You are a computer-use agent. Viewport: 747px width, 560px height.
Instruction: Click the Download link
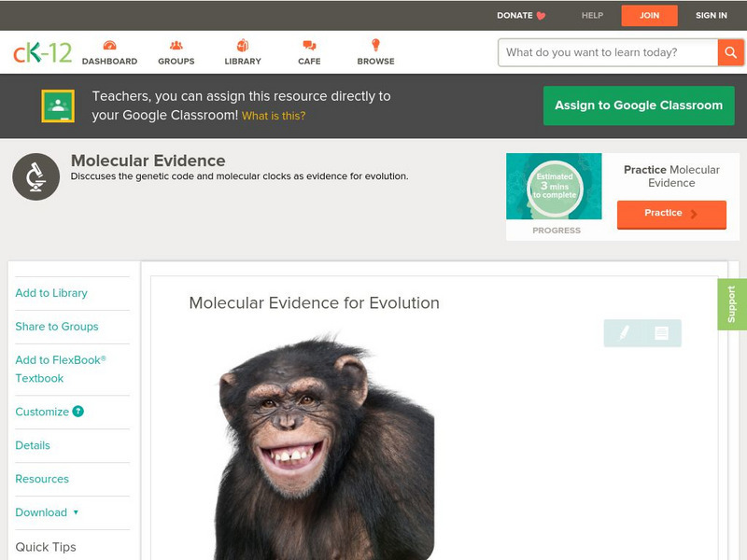[x=41, y=512]
